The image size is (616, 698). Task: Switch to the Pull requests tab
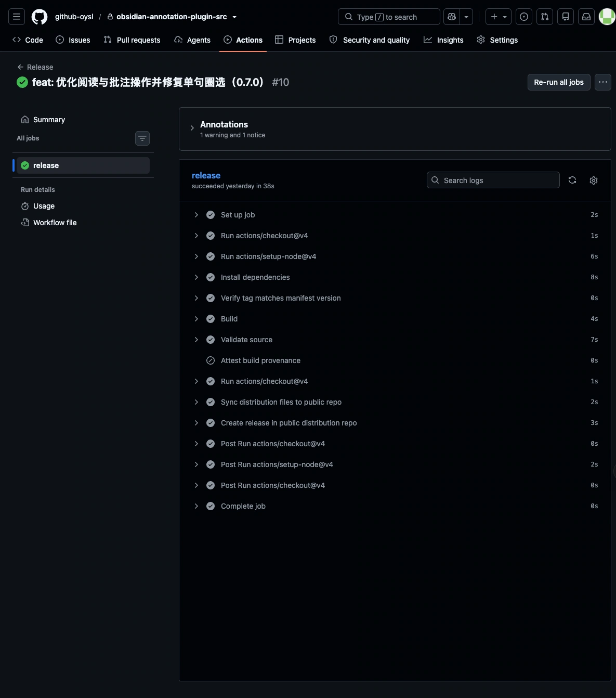coord(132,40)
